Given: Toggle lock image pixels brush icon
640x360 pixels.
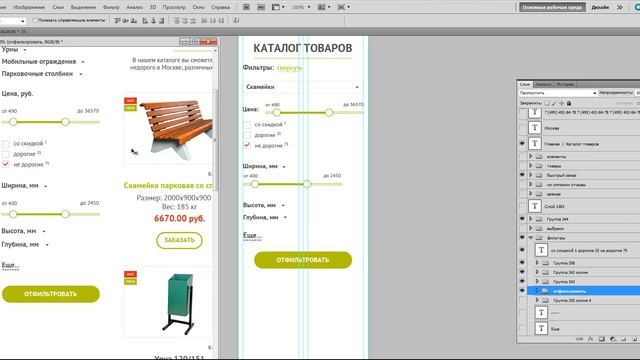Looking at the screenshot, I should point(554,103).
